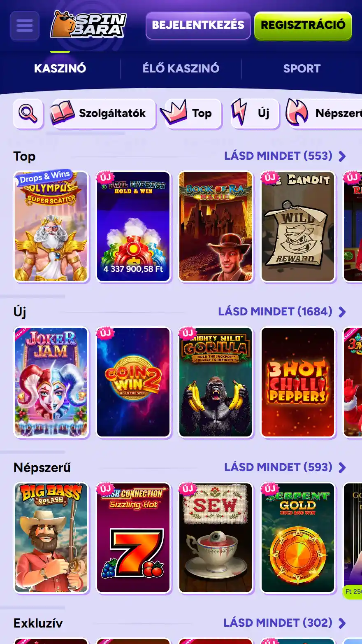
Task: Select the Top crown filter
Action: click(190, 113)
